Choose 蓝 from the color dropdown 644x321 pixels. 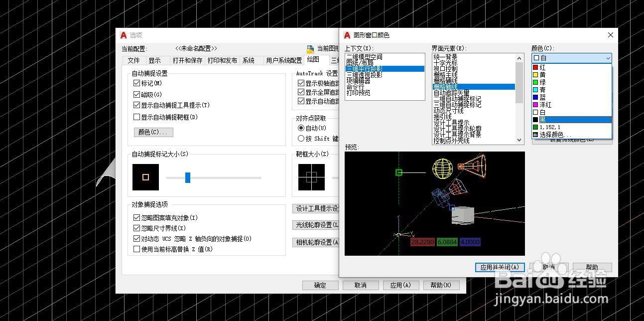[x=572, y=97]
